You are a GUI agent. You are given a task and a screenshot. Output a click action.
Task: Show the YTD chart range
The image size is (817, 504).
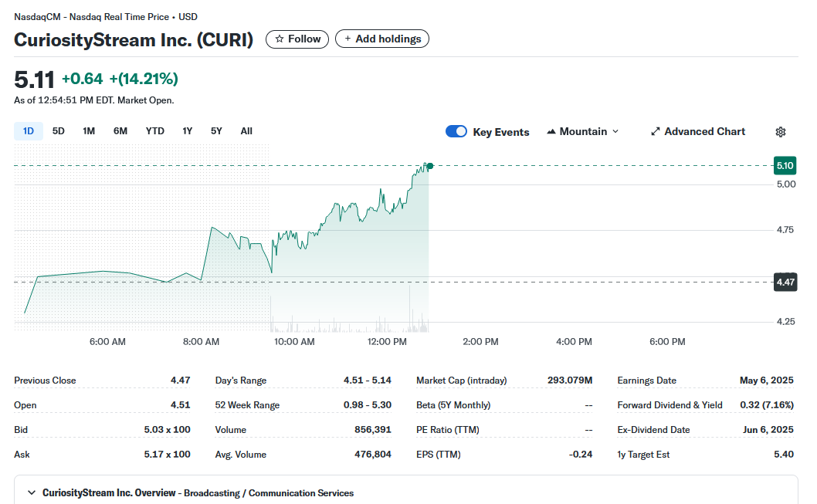pos(154,131)
